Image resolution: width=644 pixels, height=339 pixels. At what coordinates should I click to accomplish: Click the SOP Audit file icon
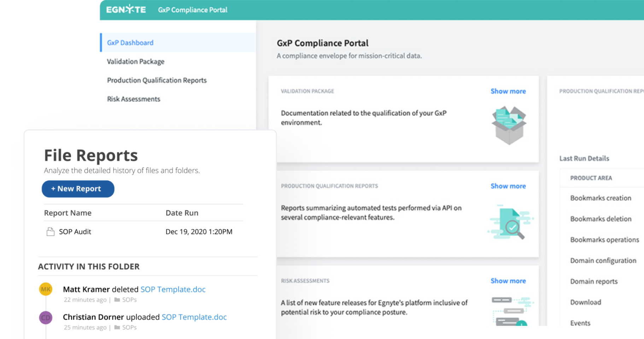click(51, 232)
